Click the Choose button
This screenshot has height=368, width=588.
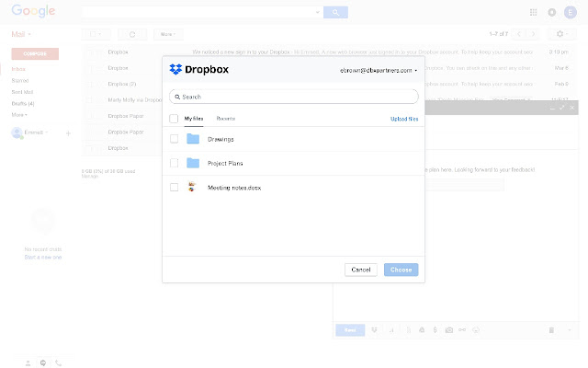[401, 270]
